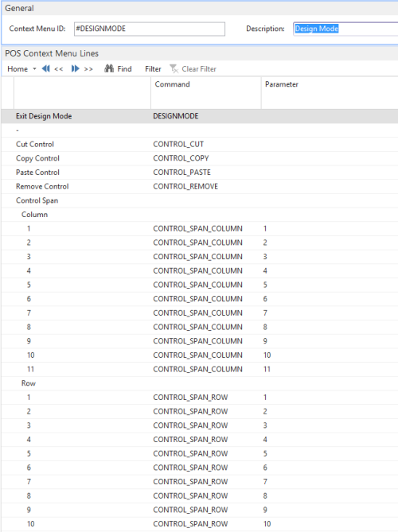
Task: Select the Column subgroup row
Action: tap(200, 215)
